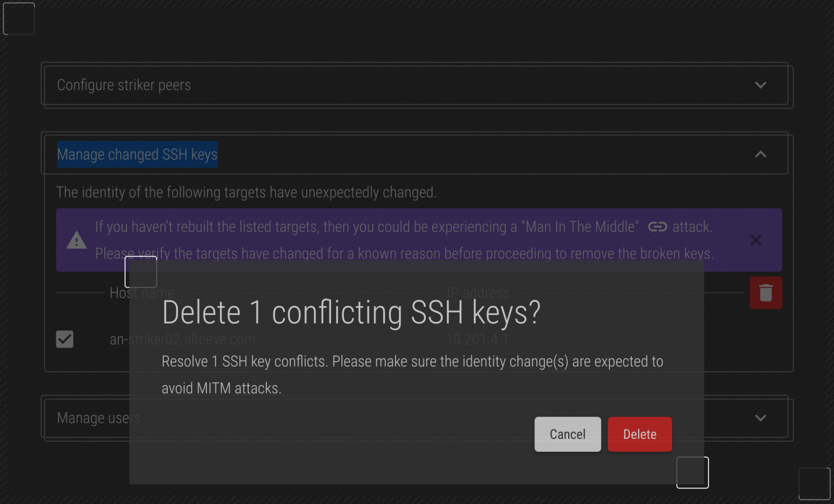Click the empty square in the page's top-left corner

click(x=19, y=19)
